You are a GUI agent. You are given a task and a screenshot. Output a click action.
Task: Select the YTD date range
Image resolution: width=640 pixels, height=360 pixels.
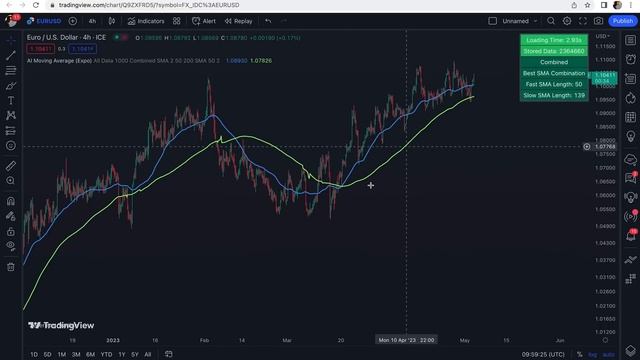(x=106, y=354)
